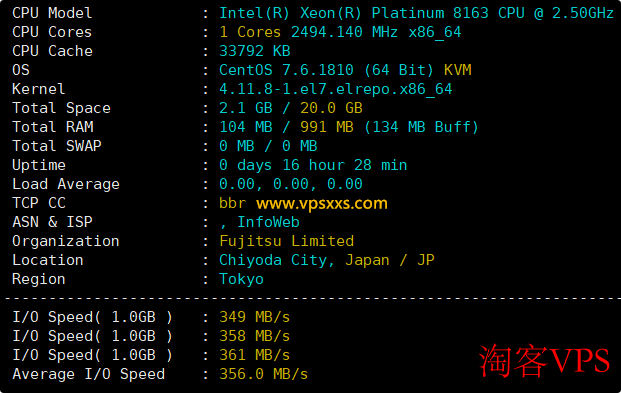
Task: Click the I/O Speed label beside 349 MB/s
Action: [x=92, y=317]
